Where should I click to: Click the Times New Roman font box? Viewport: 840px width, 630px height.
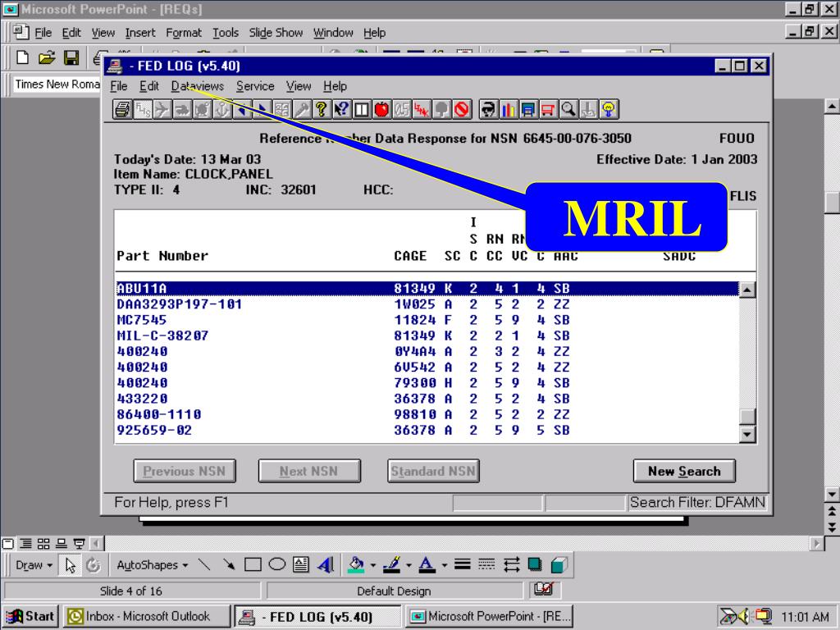pos(57,84)
